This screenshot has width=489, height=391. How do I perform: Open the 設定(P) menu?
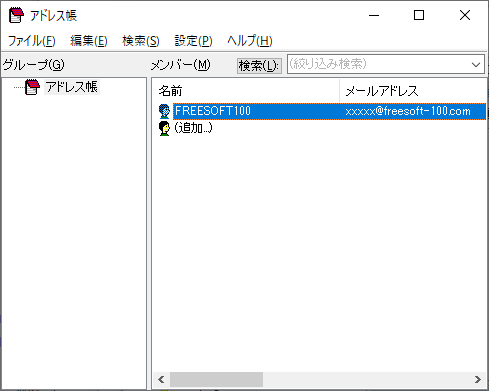tap(193, 41)
